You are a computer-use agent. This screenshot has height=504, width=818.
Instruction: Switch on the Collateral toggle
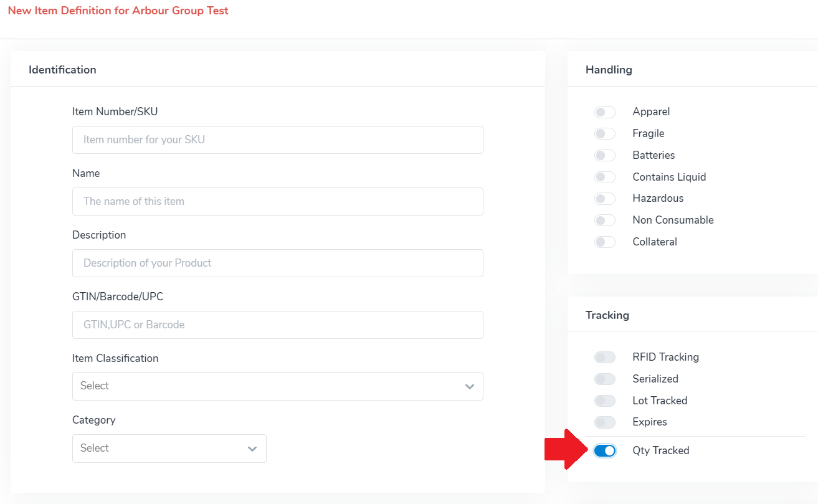pyautogui.click(x=604, y=242)
